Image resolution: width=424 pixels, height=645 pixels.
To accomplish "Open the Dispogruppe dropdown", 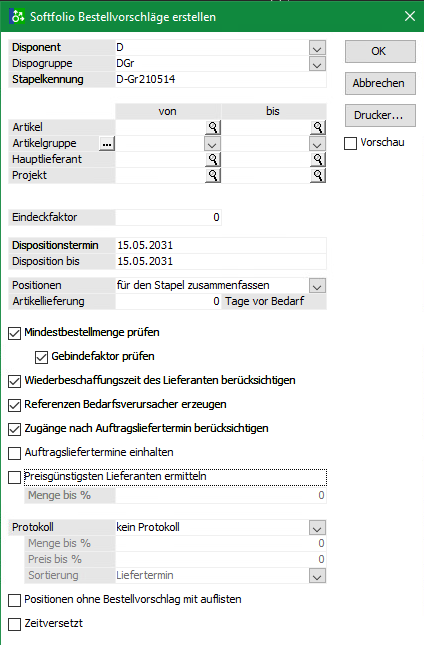I will point(317,64).
